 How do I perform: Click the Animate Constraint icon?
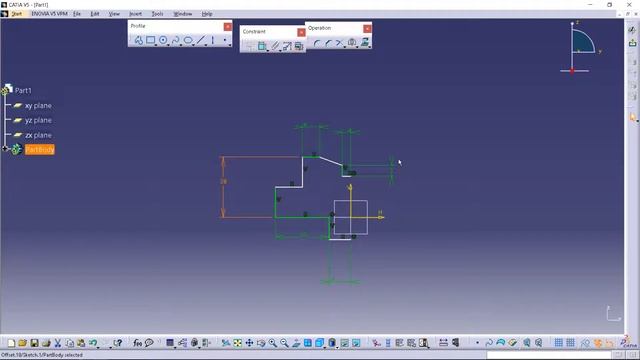point(287,46)
